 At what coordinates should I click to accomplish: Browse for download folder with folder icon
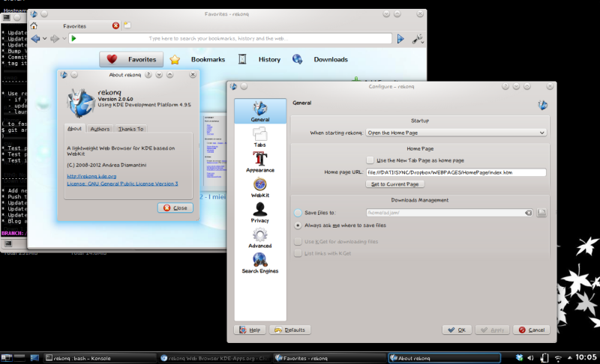pos(541,213)
